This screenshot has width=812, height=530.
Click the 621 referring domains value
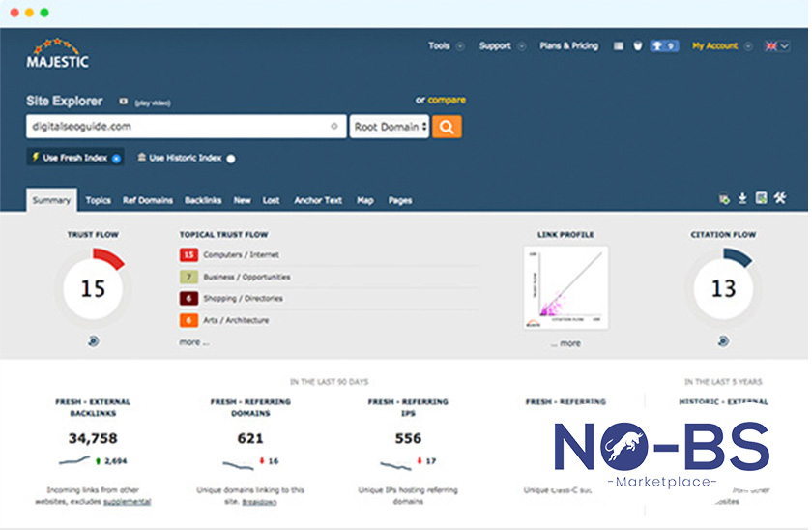250,438
